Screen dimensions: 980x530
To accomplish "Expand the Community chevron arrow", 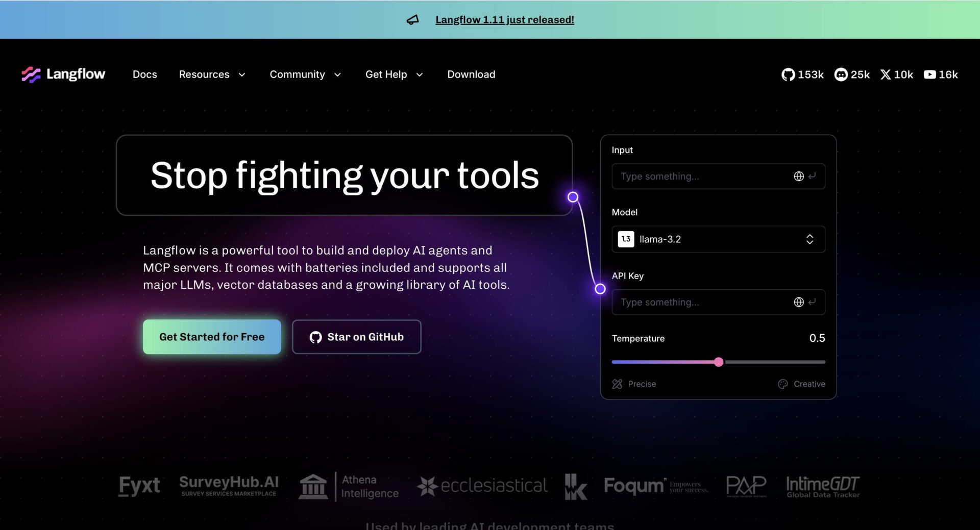I will tap(337, 75).
